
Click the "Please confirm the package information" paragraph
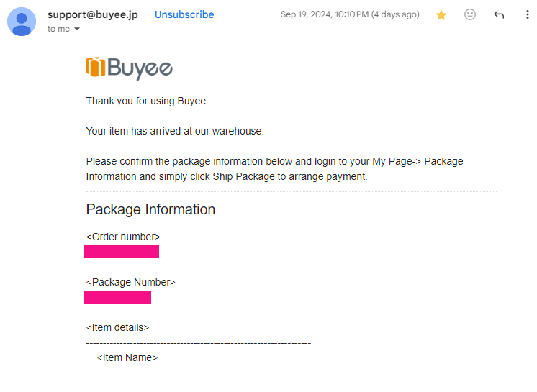pyautogui.click(x=274, y=168)
